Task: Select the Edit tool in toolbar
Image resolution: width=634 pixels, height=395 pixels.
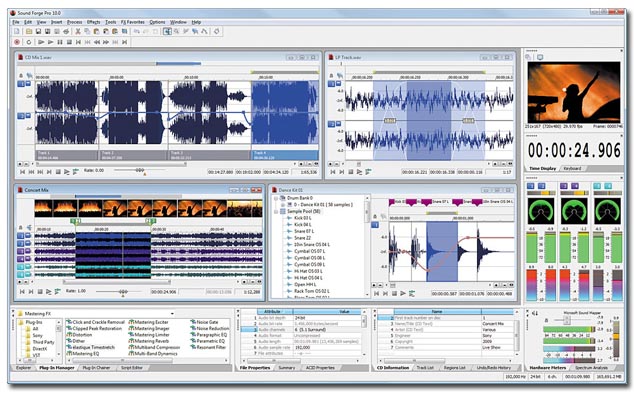Action: coord(167,31)
